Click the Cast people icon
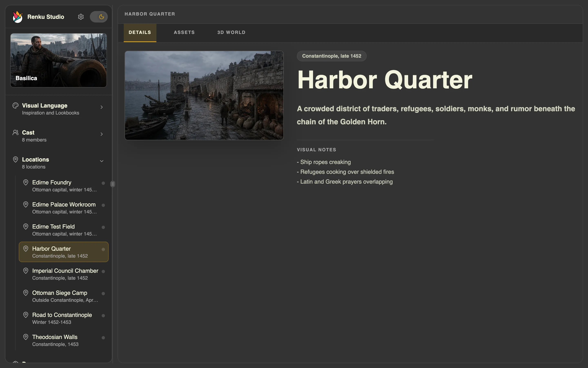588x368 pixels. pos(15,133)
